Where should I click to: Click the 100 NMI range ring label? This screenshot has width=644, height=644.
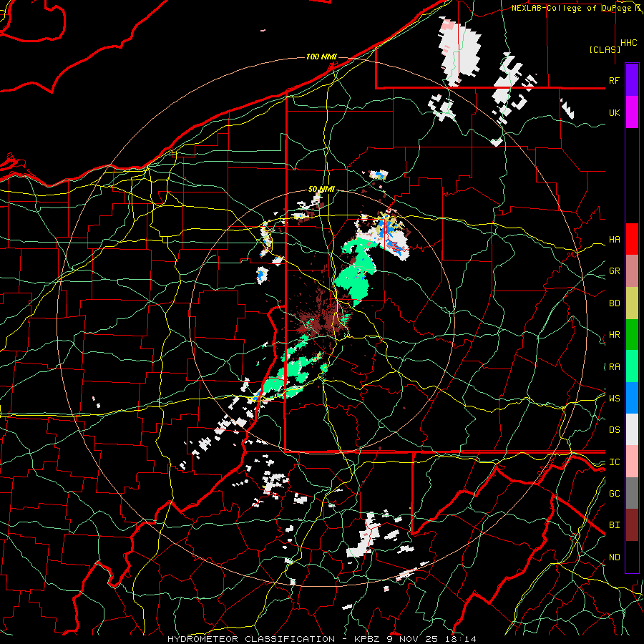point(321,57)
